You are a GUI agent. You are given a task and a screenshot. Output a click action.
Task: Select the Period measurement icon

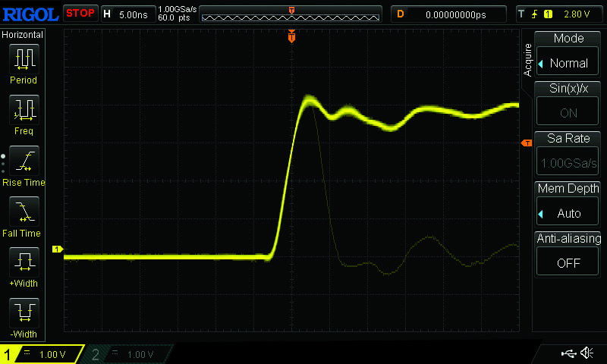tap(24, 59)
